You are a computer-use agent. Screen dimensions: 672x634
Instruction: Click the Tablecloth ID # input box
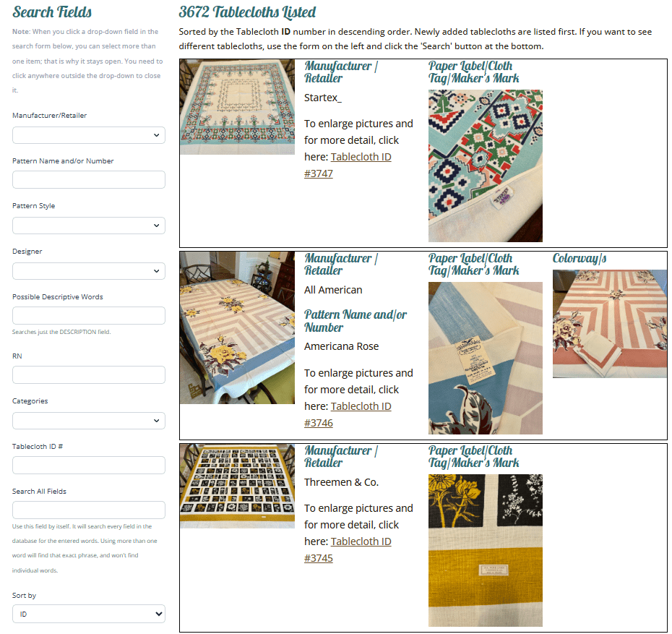88,465
